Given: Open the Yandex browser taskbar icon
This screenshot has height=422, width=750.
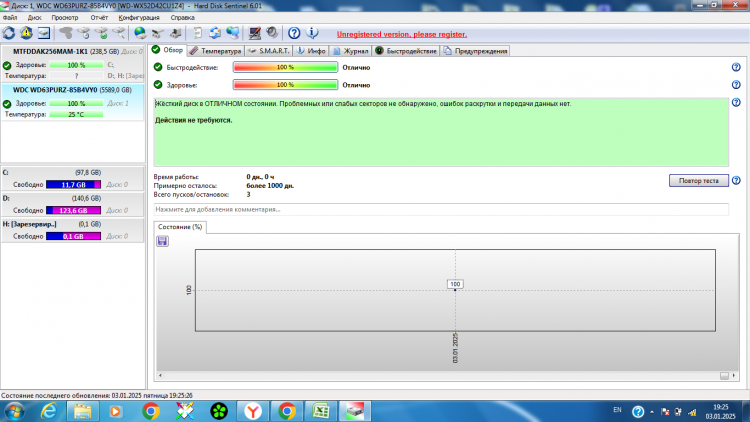Looking at the screenshot, I should pyautogui.click(x=253, y=411).
